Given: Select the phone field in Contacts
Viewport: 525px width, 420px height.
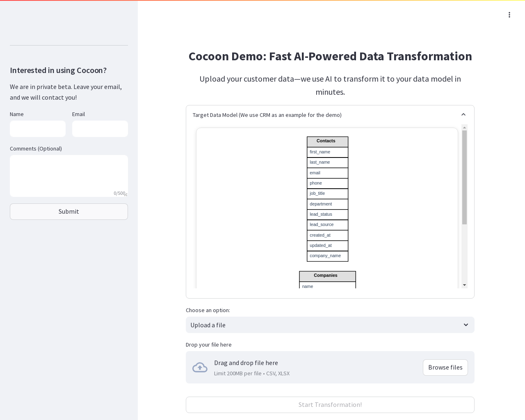Looking at the screenshot, I should point(327,183).
